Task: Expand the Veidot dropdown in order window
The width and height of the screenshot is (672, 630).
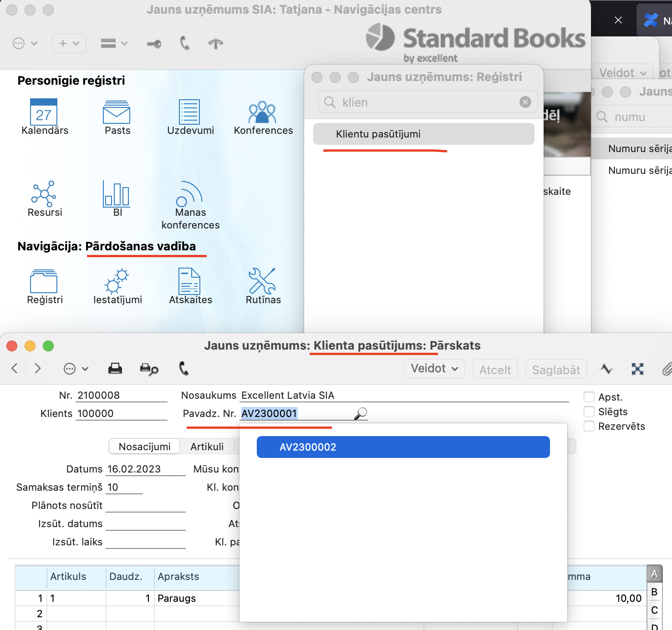Action: (434, 369)
